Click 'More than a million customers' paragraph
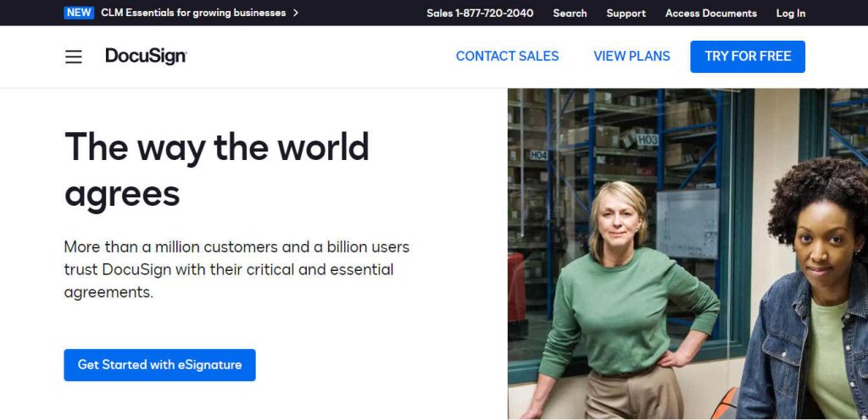The image size is (868, 420). [237, 269]
